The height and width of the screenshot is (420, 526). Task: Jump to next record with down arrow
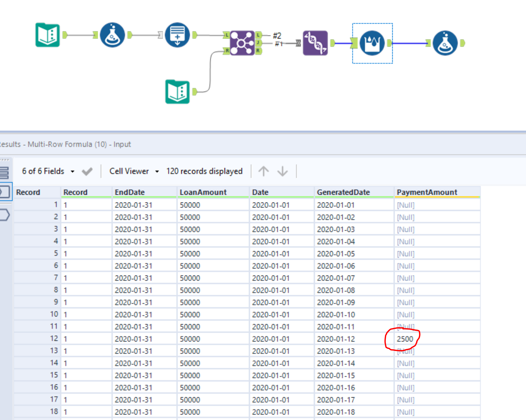pyautogui.click(x=283, y=171)
